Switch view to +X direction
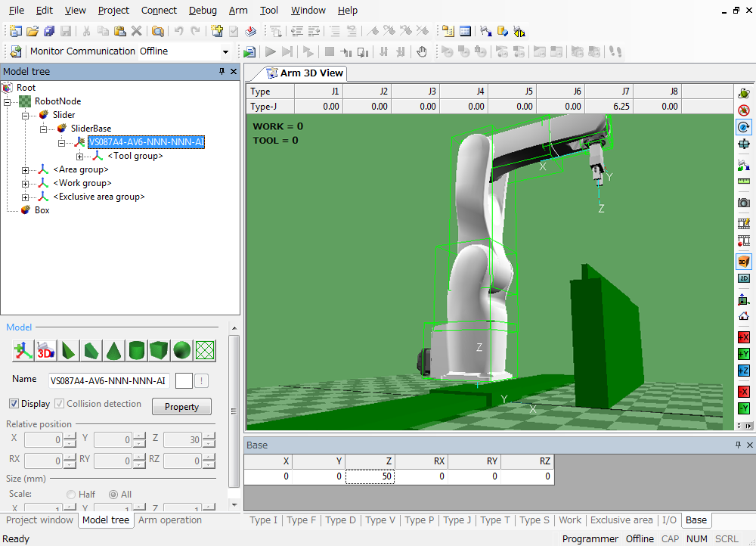This screenshot has height=546, width=756. 744,337
